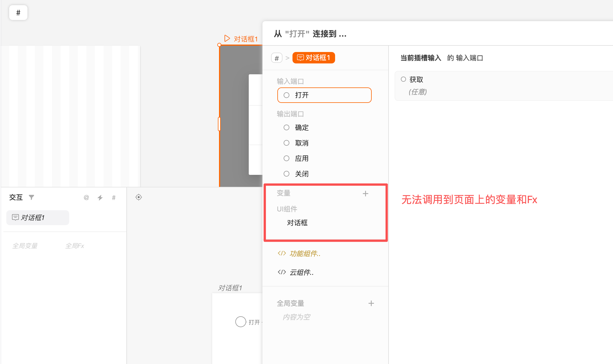Select 对话框1 item in interaction list
This screenshot has height=364, width=613.
[38, 218]
